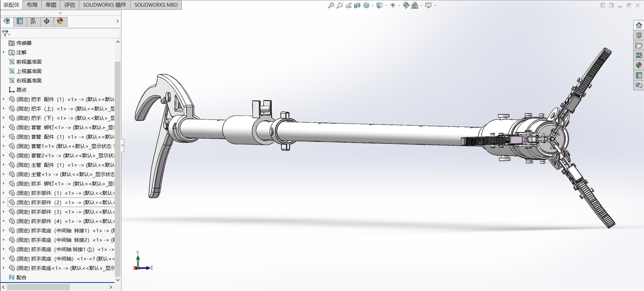The width and height of the screenshot is (644, 291).
Task: Click the feature tree filter funnel icon
Action: click(x=6, y=33)
